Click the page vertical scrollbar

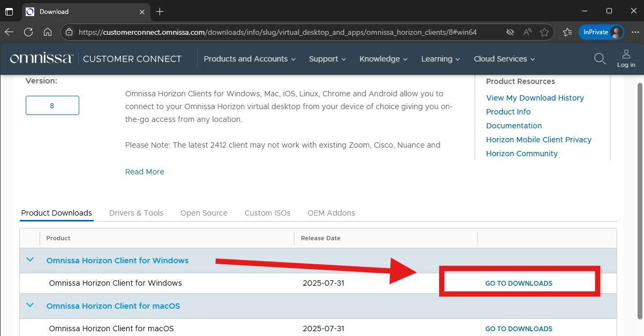(640, 200)
